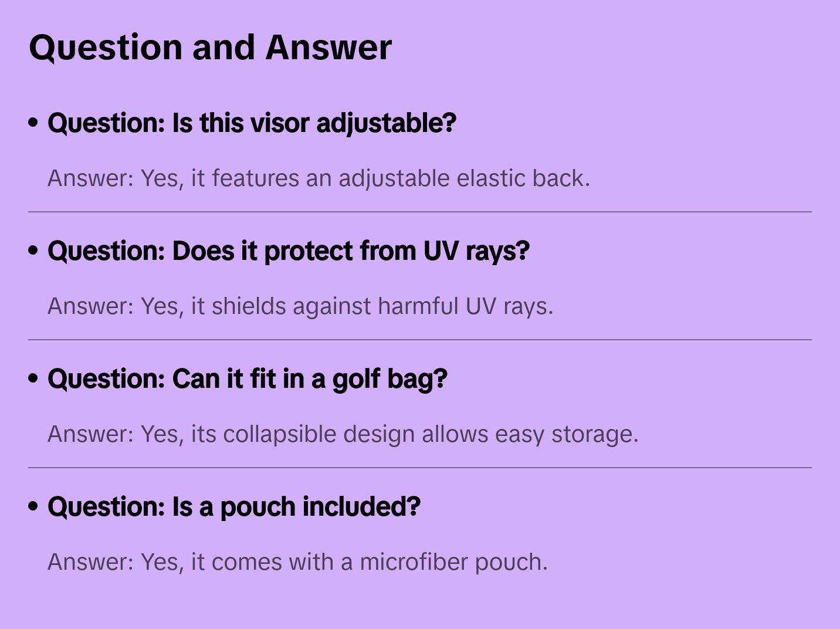840x629 pixels.
Task: Click the "Answer:" label of the UV shields answer
Action: 91,306
